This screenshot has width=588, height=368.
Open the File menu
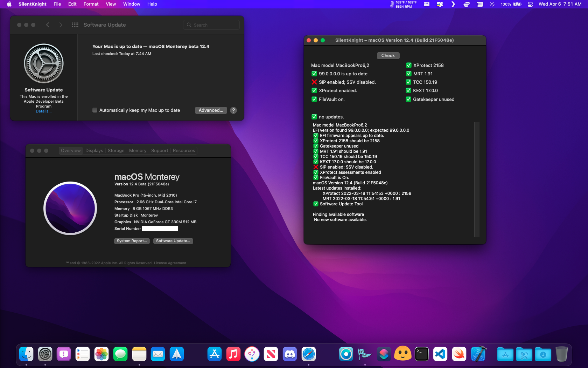tap(57, 4)
